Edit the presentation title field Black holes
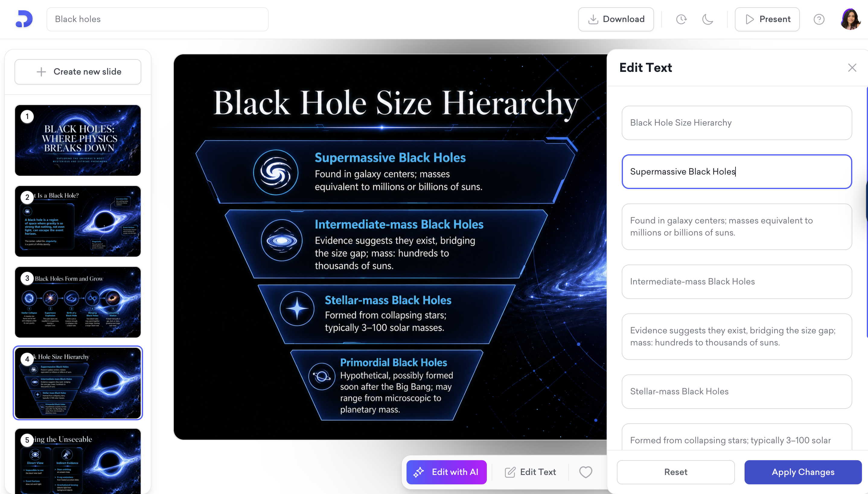 [x=157, y=19]
